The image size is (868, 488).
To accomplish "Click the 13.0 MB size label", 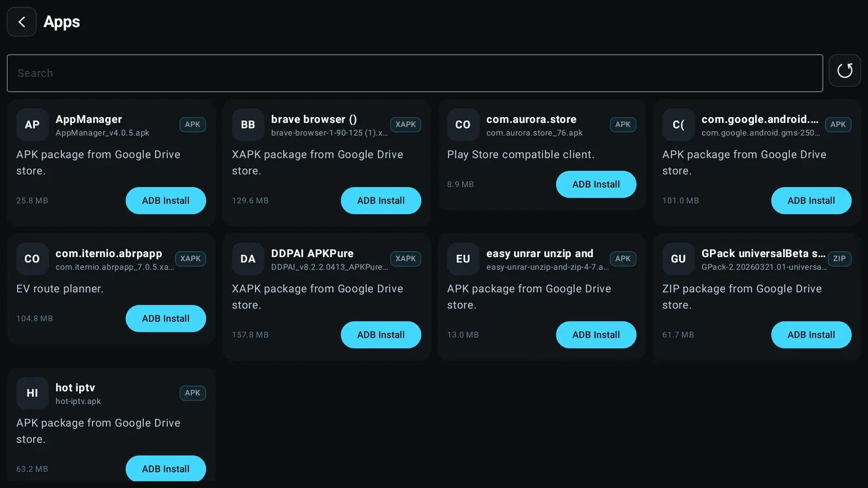I will tap(463, 335).
